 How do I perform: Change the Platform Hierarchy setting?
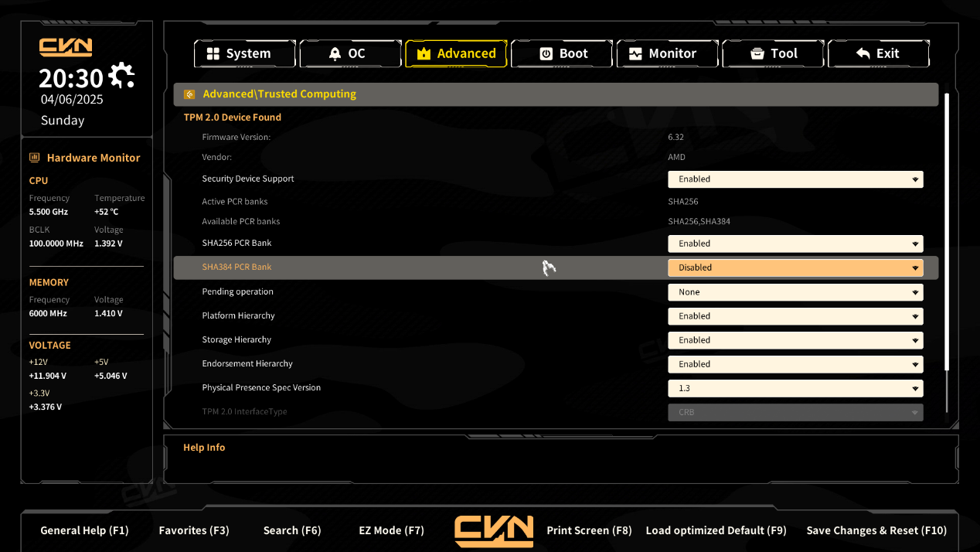point(795,316)
